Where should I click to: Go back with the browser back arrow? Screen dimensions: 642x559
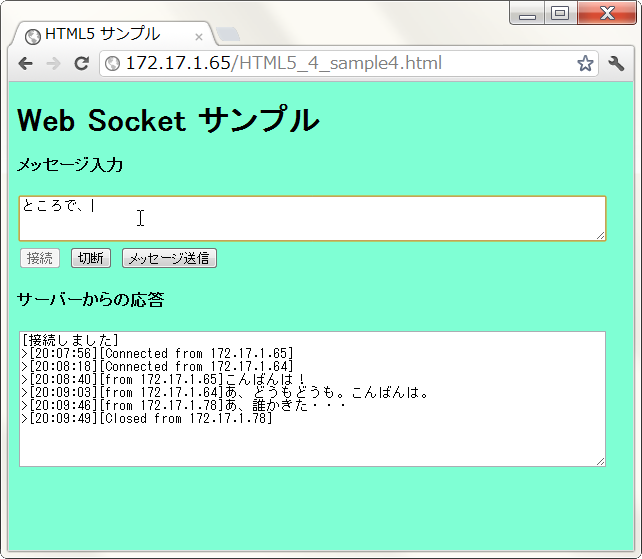tap(26, 63)
